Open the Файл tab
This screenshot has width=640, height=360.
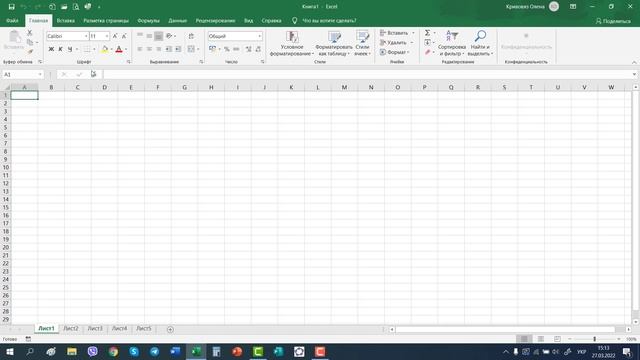[x=12, y=20]
